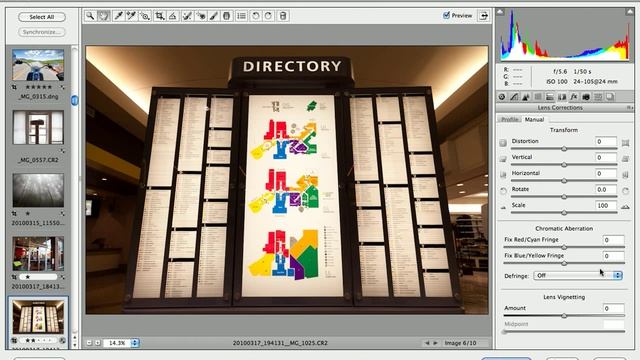Rotate image 90° counterclockwise
The height and width of the screenshot is (360, 640).
(256, 16)
